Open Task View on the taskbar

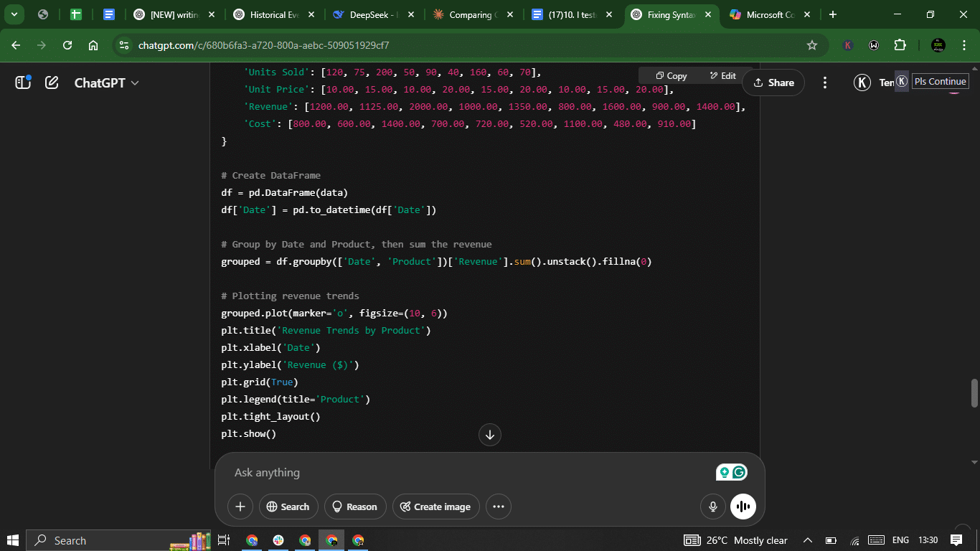click(x=223, y=540)
